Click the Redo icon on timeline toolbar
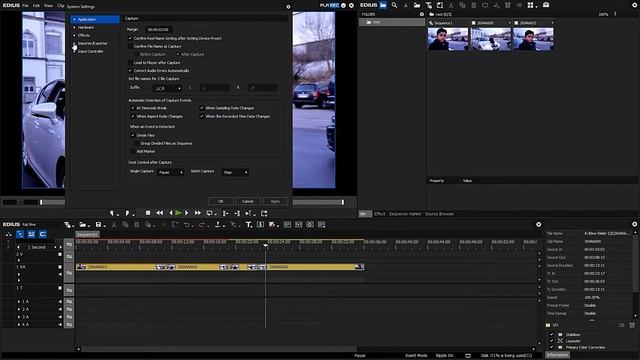This screenshot has width=640, height=360. tap(201, 224)
